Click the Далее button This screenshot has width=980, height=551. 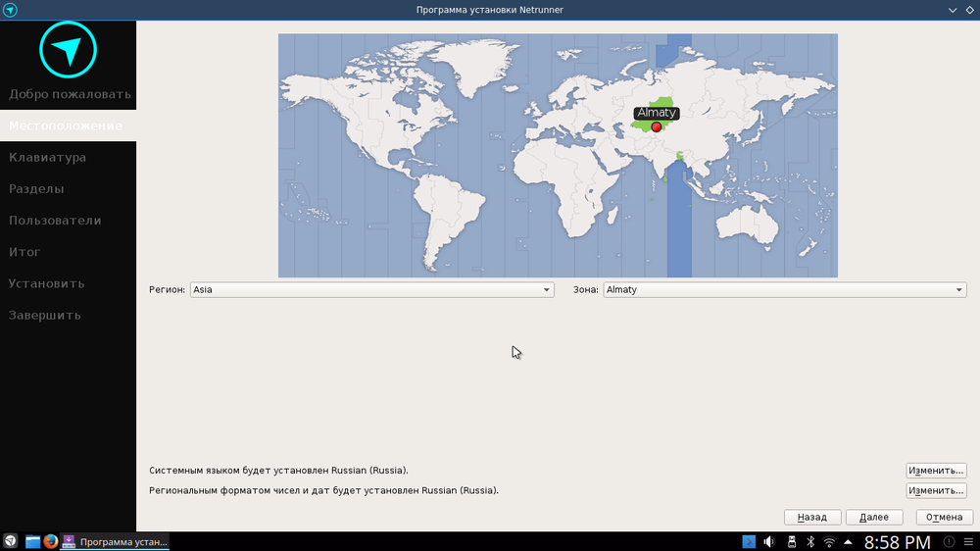[874, 518]
